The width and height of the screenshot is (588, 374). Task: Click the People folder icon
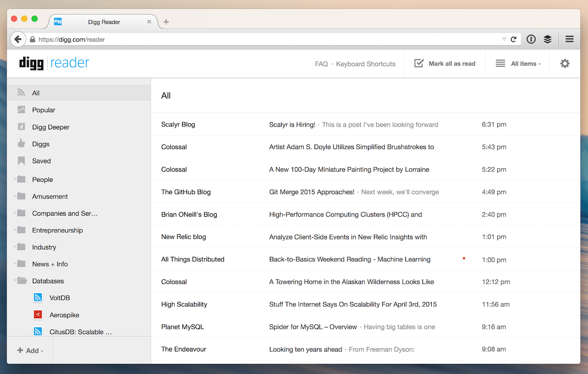[21, 179]
